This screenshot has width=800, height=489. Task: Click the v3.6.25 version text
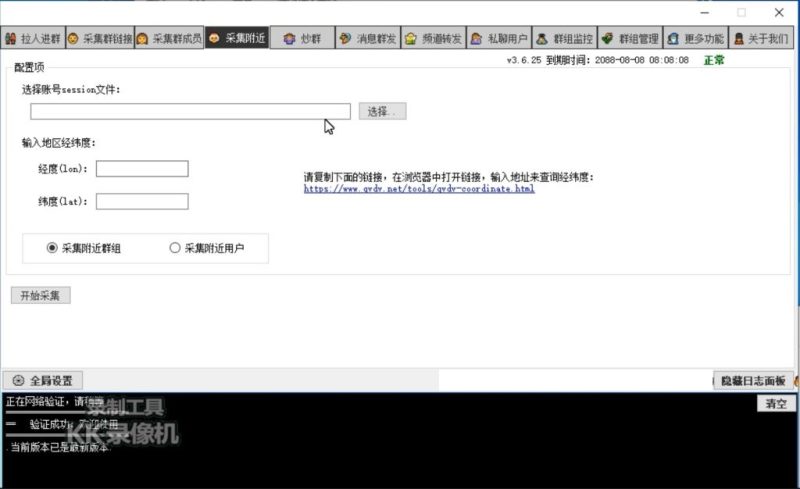(x=523, y=60)
